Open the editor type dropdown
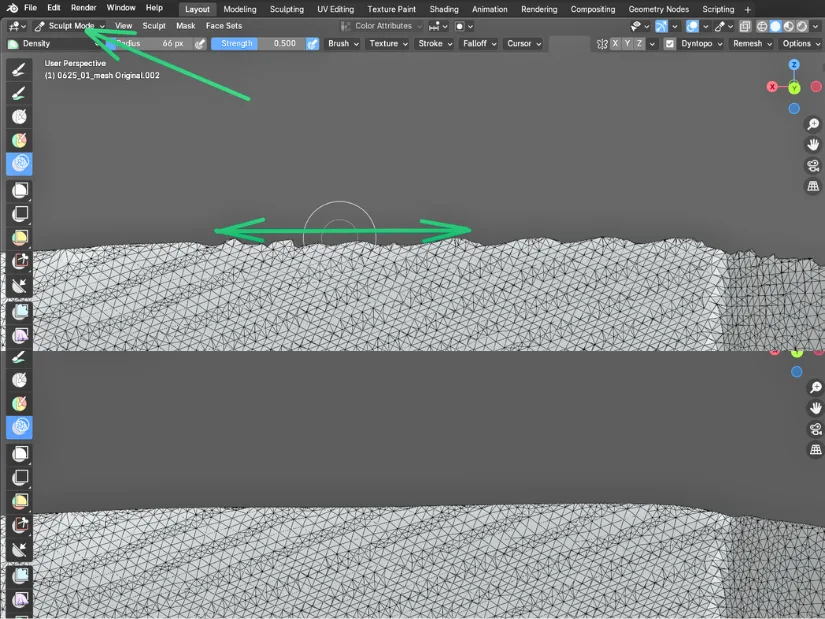The width and height of the screenshot is (825, 619). [x=17, y=26]
